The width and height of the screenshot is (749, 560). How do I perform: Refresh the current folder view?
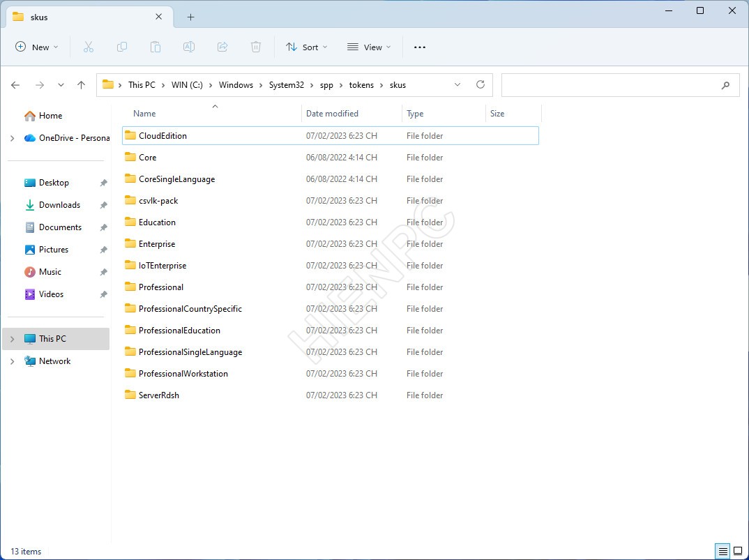point(481,84)
